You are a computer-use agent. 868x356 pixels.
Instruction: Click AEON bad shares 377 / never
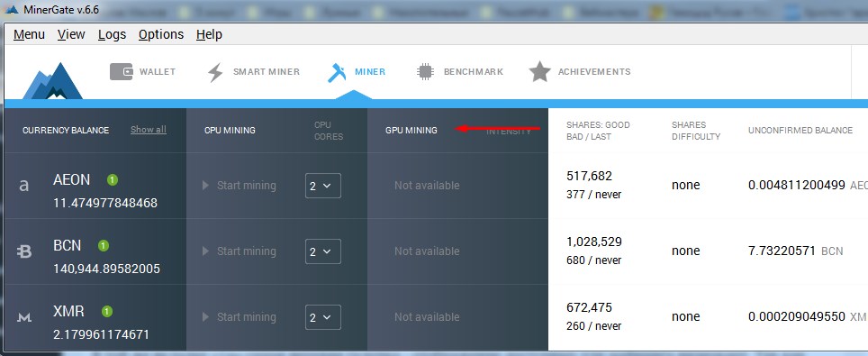click(x=594, y=195)
